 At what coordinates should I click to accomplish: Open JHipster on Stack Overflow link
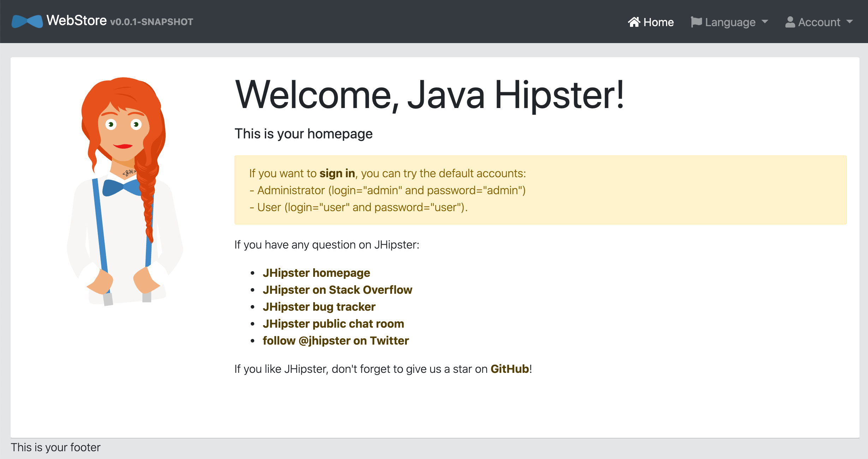[x=337, y=290]
